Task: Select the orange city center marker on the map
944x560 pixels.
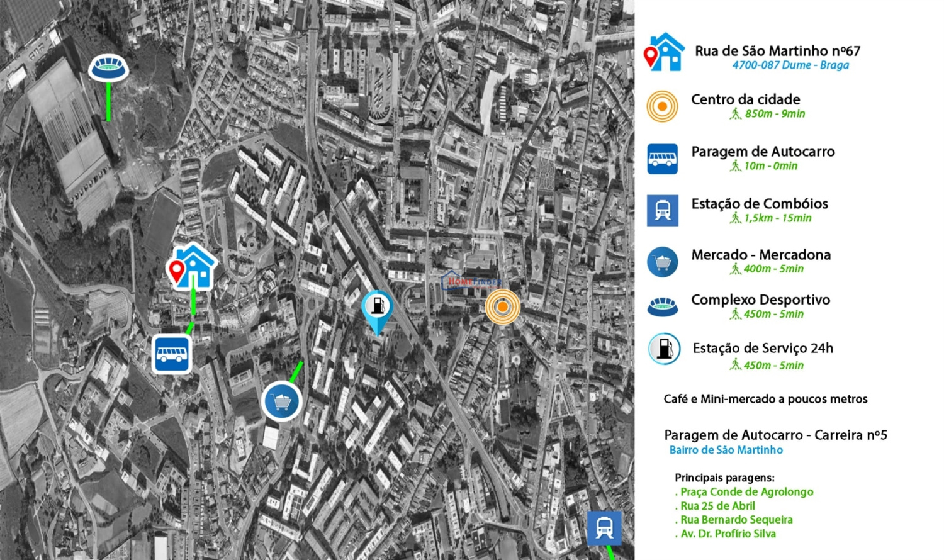Action: [502, 307]
